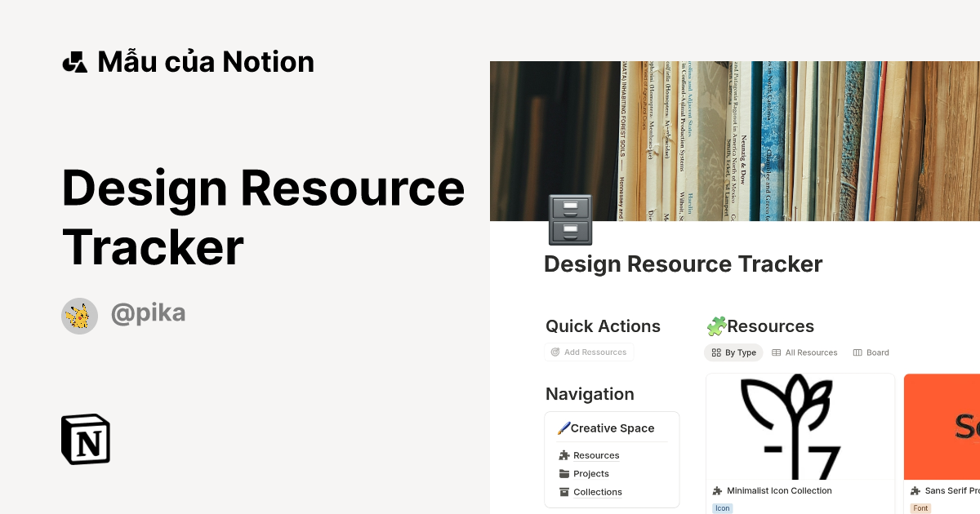Screen dimensions: 980x514
Task: Switch to the All Resources view
Action: pyautogui.click(x=804, y=352)
